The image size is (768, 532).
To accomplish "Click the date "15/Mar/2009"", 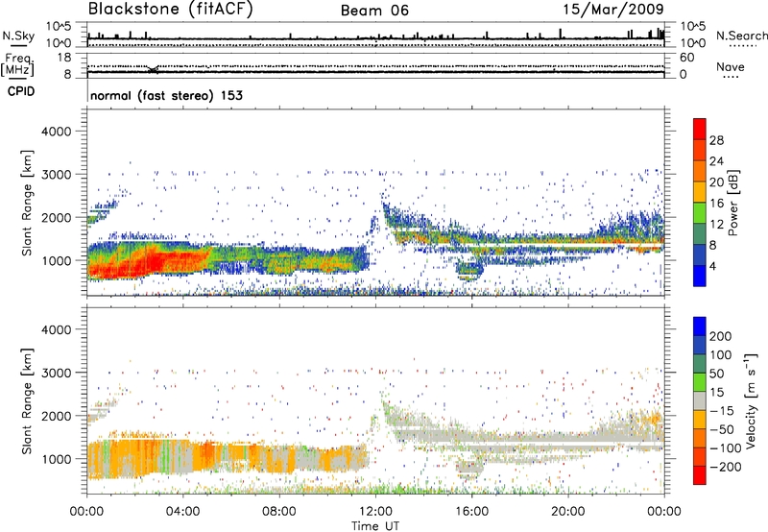I will tap(613, 10).
